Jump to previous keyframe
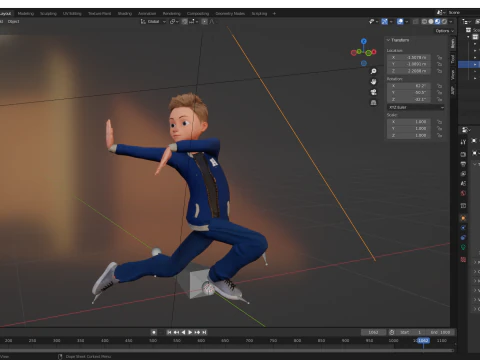The height and width of the screenshot is (360, 480). (176, 332)
